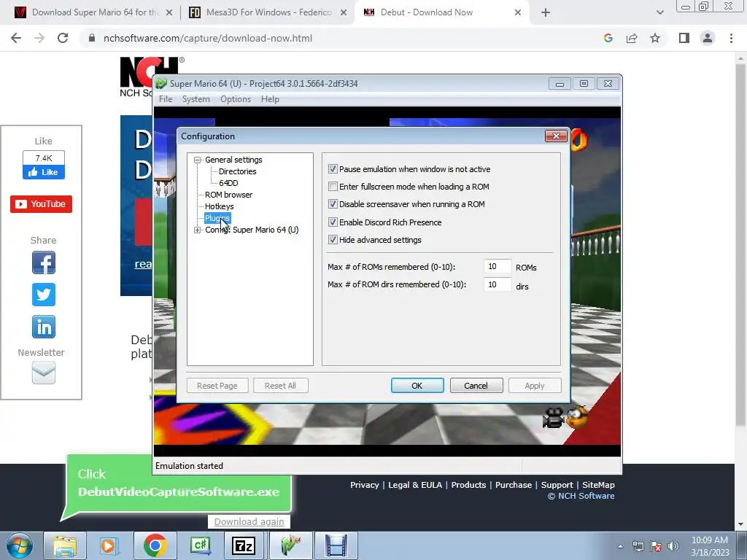Open Chrome from the taskbar

pyautogui.click(x=155, y=545)
